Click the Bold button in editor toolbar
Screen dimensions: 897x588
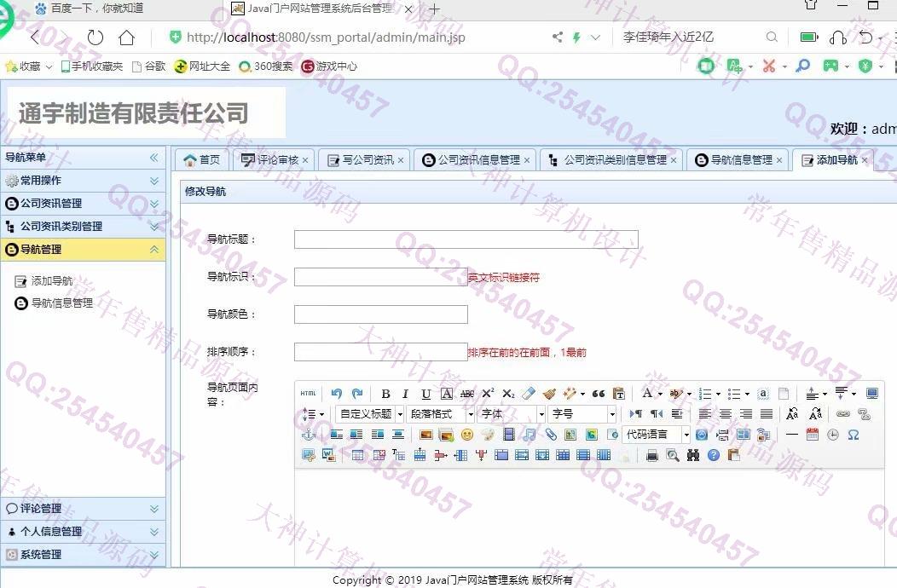385,394
